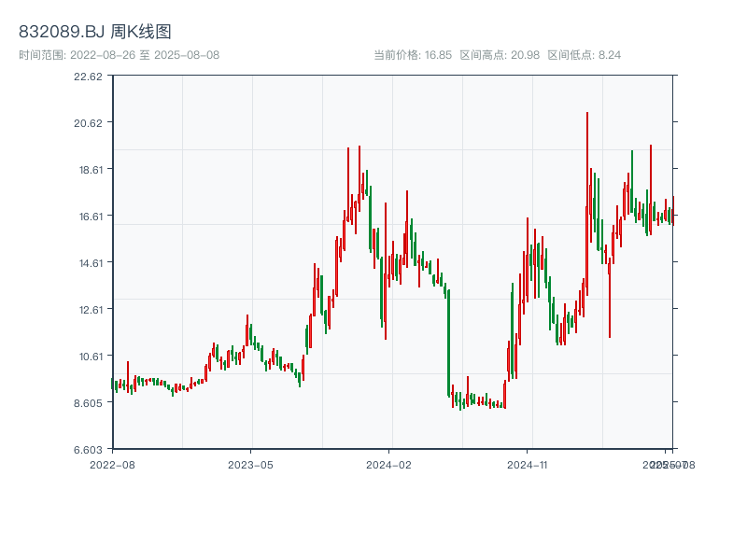
Task: Click the 当前价格: 16.85 label
Action: pos(413,55)
